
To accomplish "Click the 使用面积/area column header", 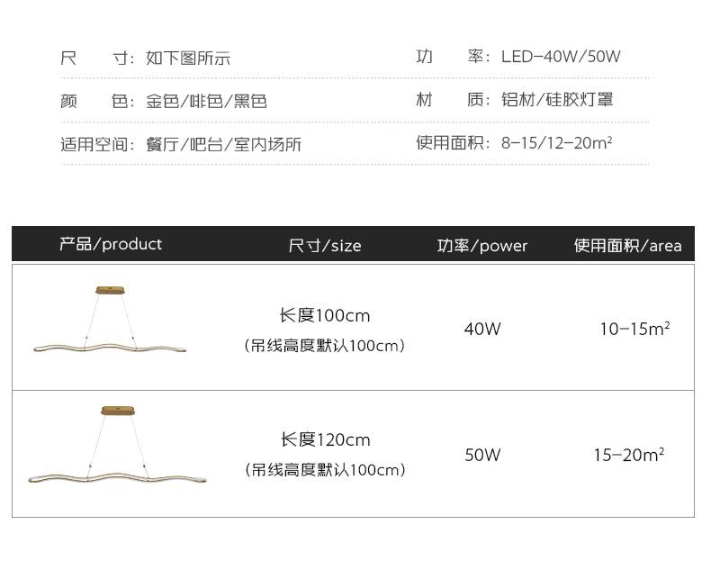I will (628, 245).
